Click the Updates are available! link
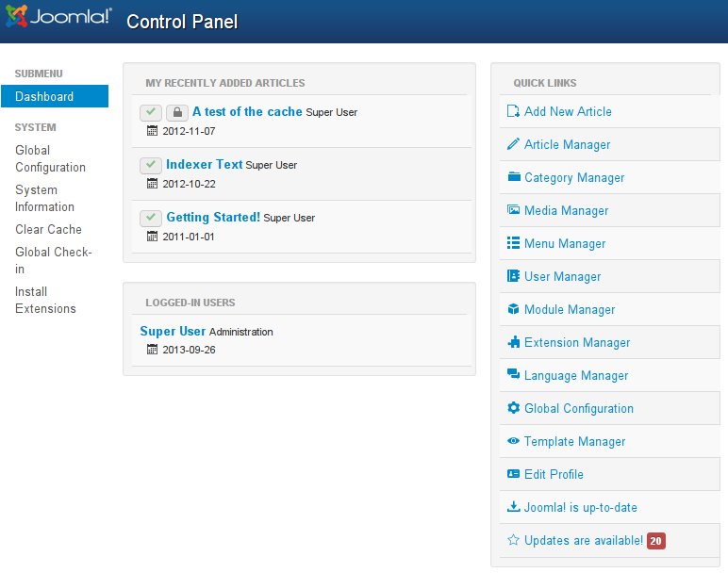The width and height of the screenshot is (728, 573). coord(583,540)
